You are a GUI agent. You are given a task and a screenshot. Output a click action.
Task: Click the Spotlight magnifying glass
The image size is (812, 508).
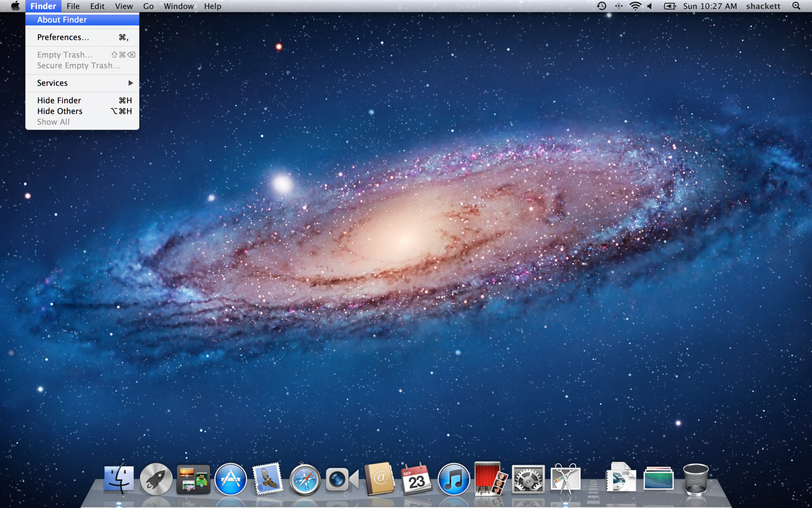pyautogui.click(x=796, y=6)
